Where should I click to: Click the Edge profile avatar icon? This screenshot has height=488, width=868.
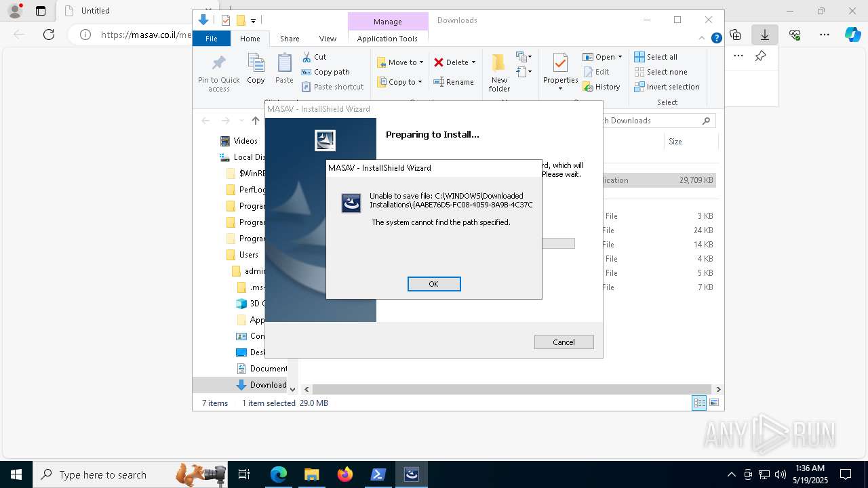pyautogui.click(x=14, y=11)
